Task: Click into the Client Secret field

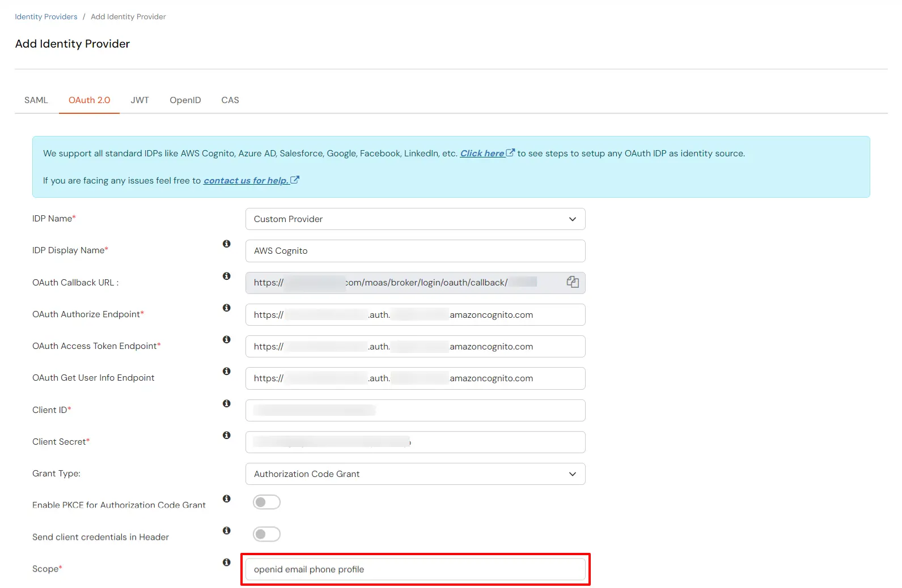Action: pyautogui.click(x=415, y=442)
